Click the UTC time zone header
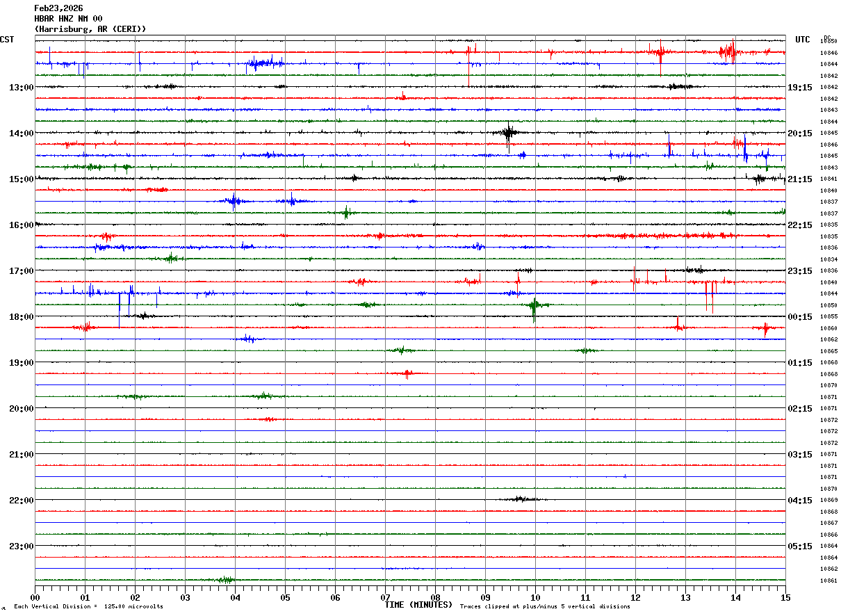The height and width of the screenshot is (616, 841). [x=803, y=40]
